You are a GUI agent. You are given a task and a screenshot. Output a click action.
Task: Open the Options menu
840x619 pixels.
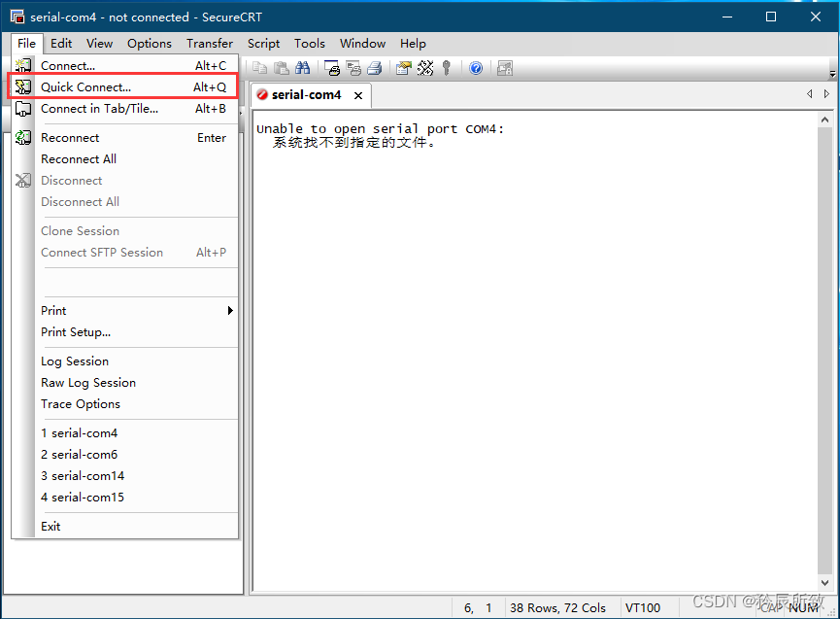point(150,44)
